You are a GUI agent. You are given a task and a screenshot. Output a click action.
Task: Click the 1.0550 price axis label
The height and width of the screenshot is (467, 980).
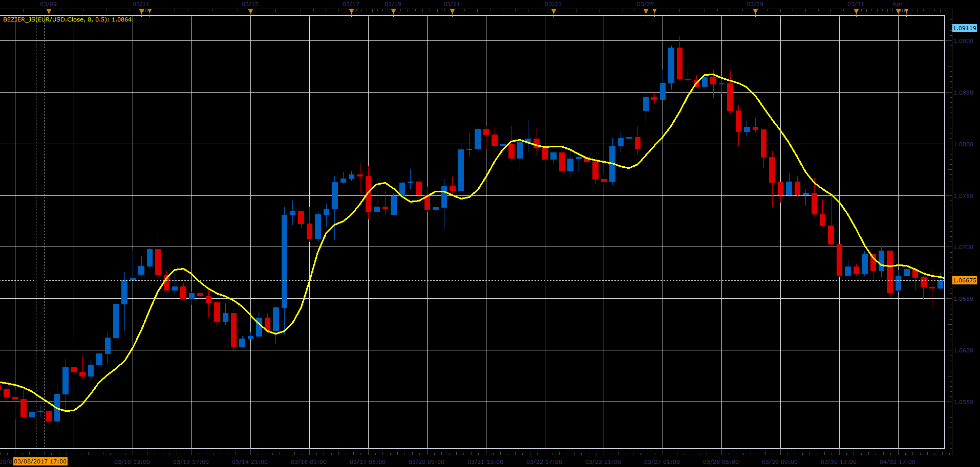pyautogui.click(x=963, y=402)
